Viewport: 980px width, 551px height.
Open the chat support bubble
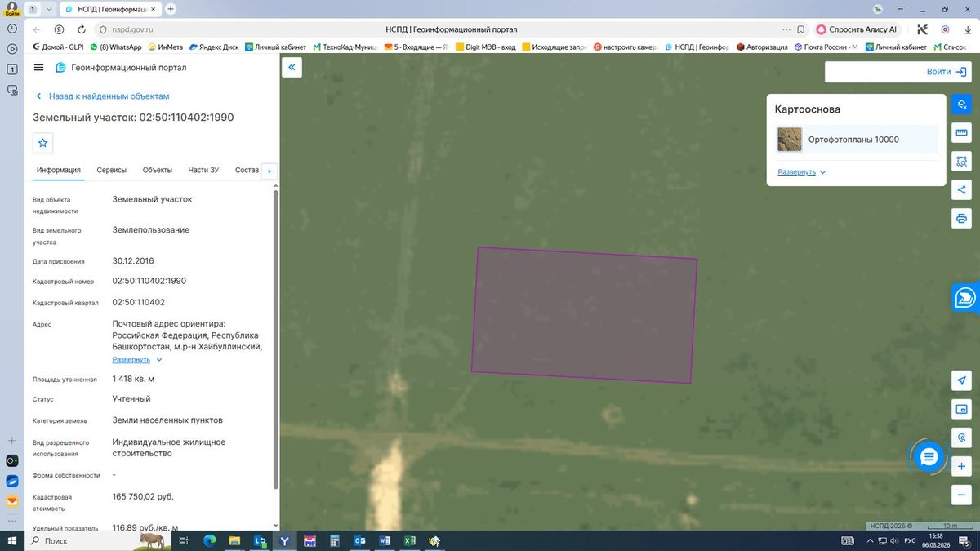(928, 457)
